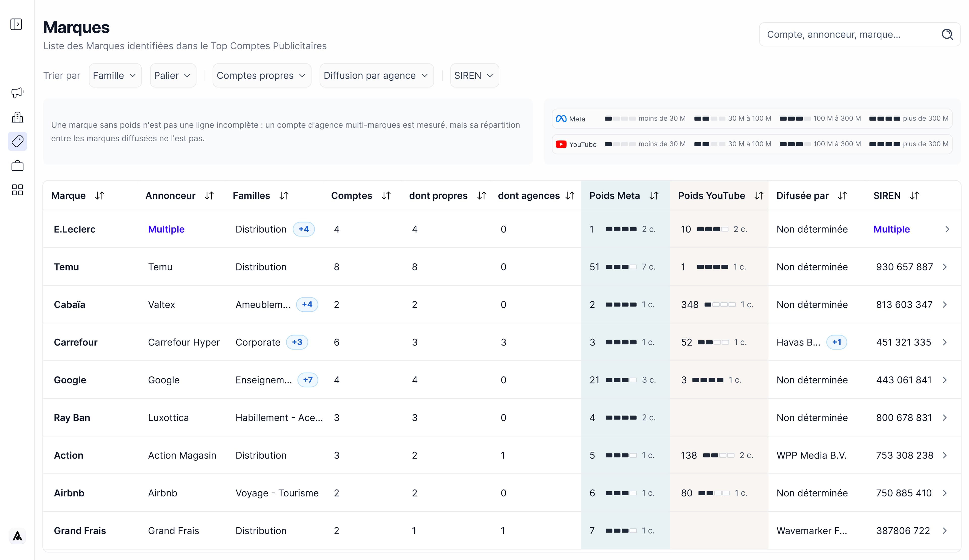Open the SIREN sort dropdown
This screenshot has width=969, height=560.
click(474, 75)
